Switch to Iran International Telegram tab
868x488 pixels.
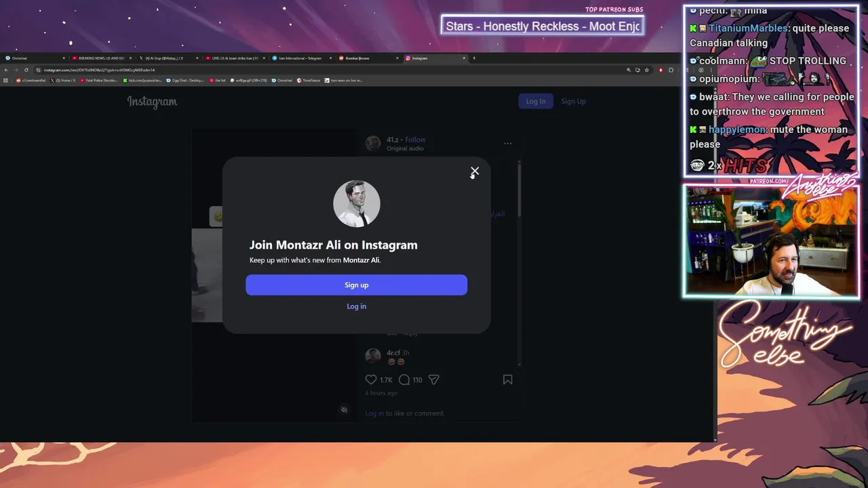(x=302, y=58)
